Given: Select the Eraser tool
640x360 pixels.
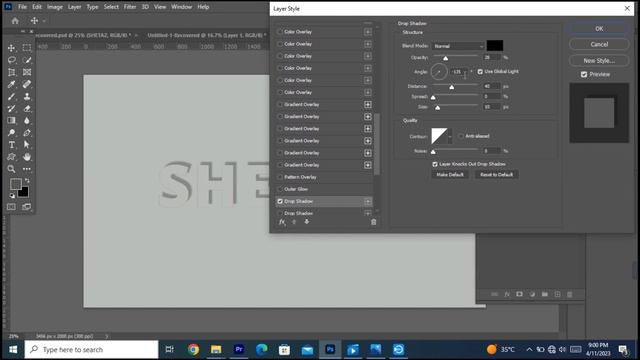Looking at the screenshot, I should [x=27, y=109].
